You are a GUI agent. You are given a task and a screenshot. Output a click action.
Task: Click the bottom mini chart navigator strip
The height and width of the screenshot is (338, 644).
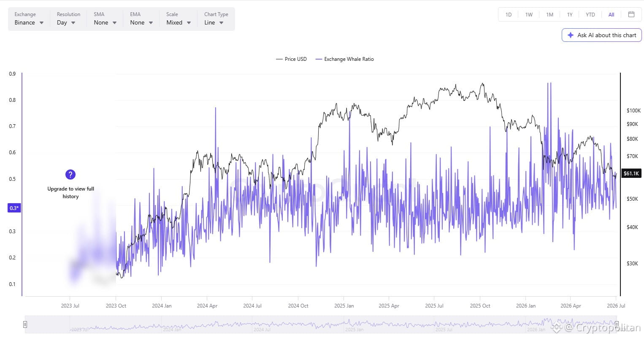pos(321,324)
